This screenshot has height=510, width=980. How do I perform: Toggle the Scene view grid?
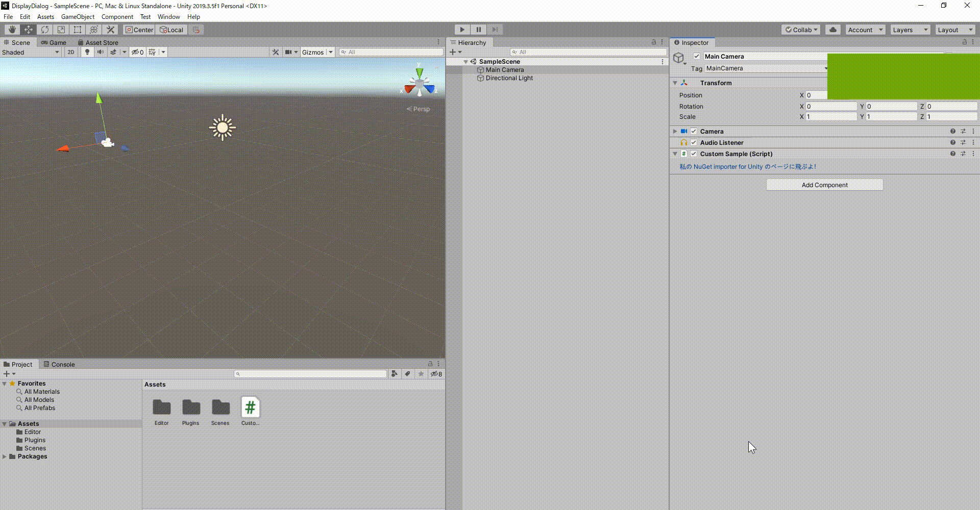(152, 52)
